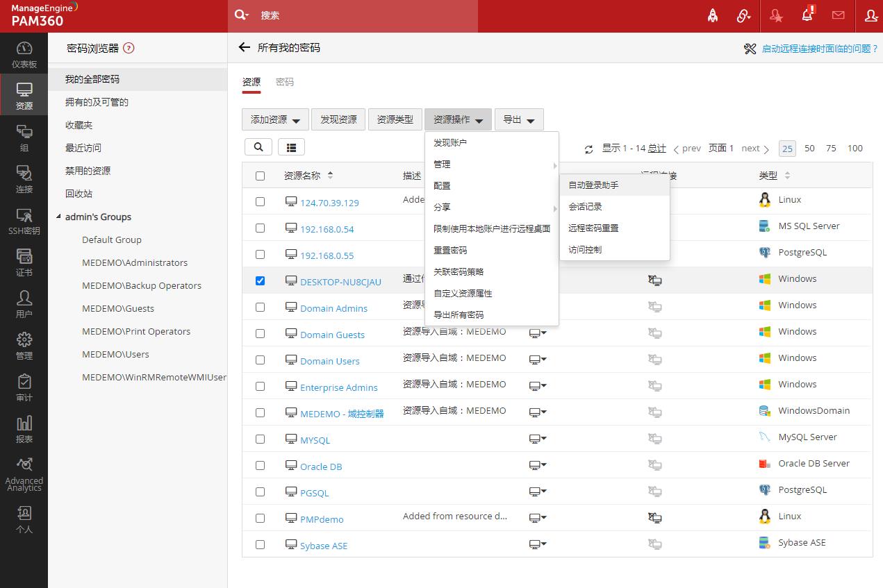Click the rocket icon in top bar
The height and width of the screenshot is (588, 883).
[713, 15]
